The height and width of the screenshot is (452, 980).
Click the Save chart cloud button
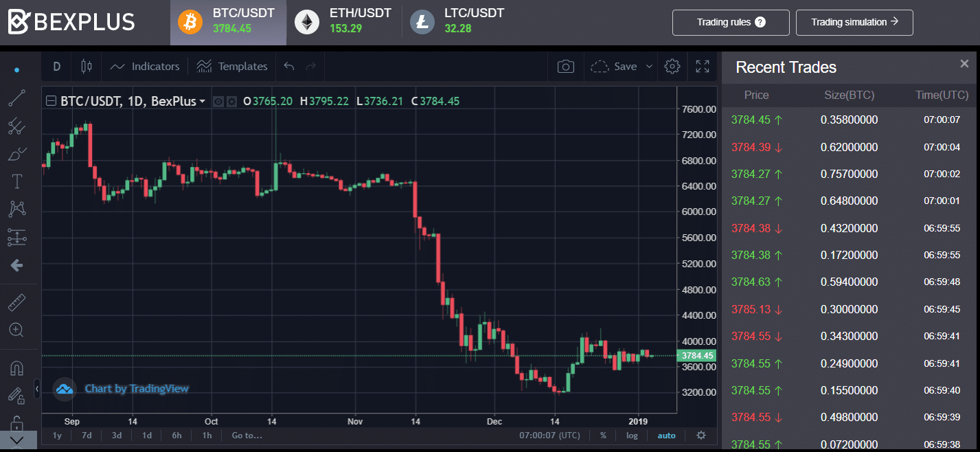click(x=614, y=67)
